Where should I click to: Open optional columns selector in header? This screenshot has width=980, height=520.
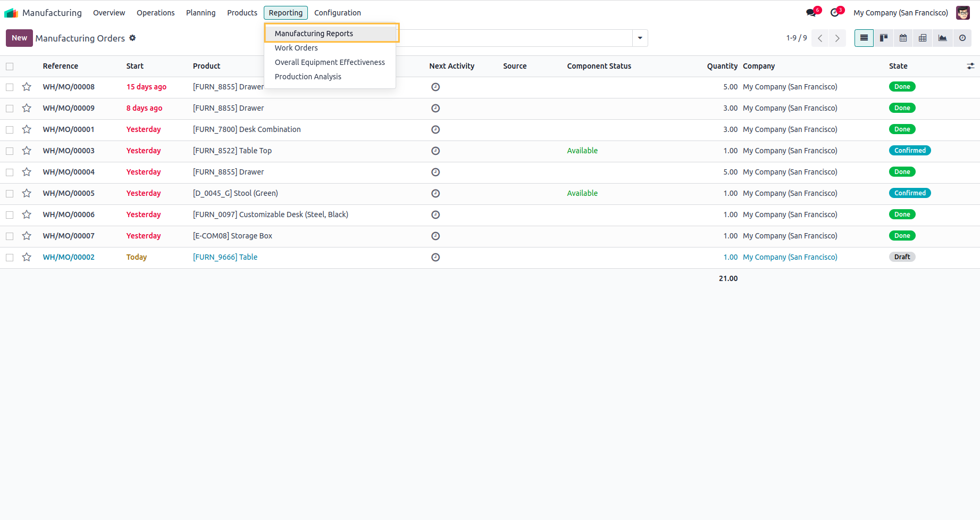pos(970,66)
